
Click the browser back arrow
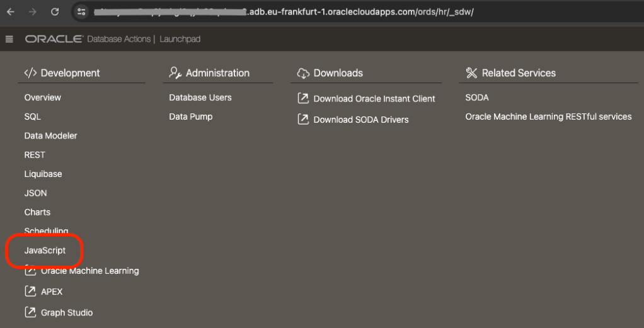point(10,12)
